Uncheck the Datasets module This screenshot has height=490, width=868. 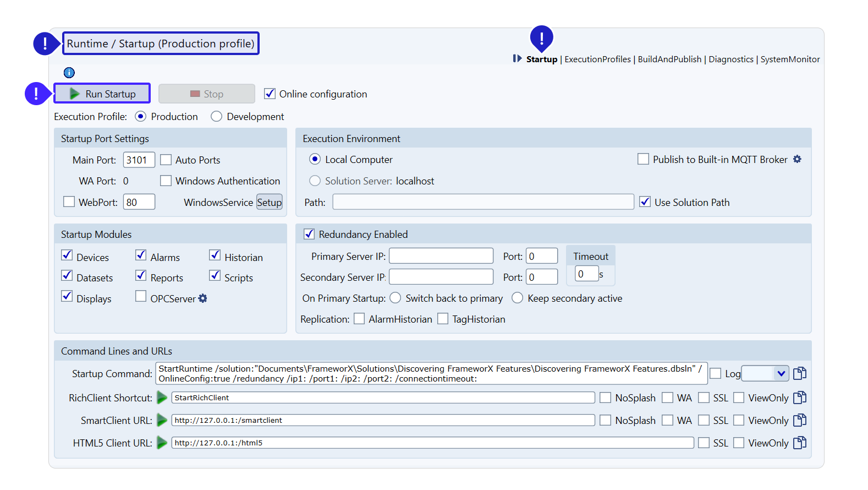67,275
